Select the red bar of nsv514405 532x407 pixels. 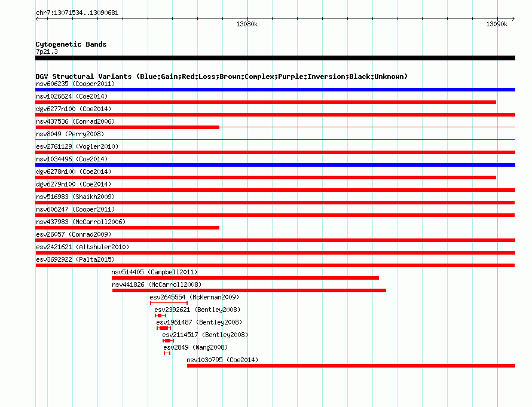coord(245,278)
